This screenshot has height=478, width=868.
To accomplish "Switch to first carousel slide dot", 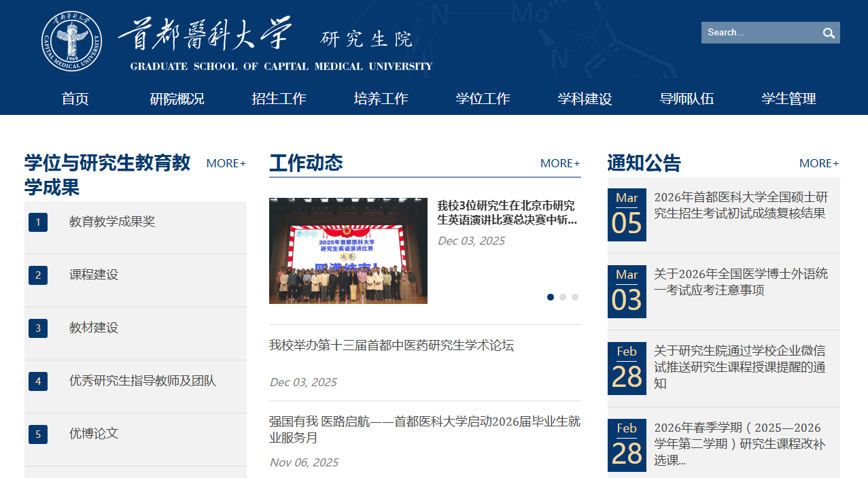I will click(x=551, y=297).
